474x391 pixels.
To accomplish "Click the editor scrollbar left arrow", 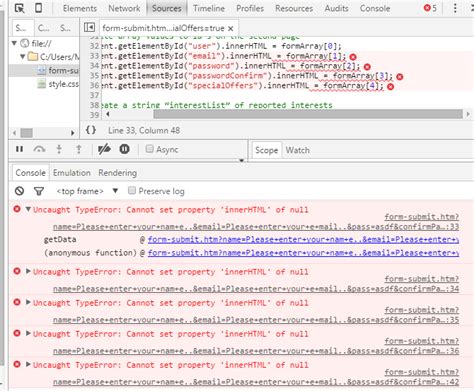I will coord(108,114).
